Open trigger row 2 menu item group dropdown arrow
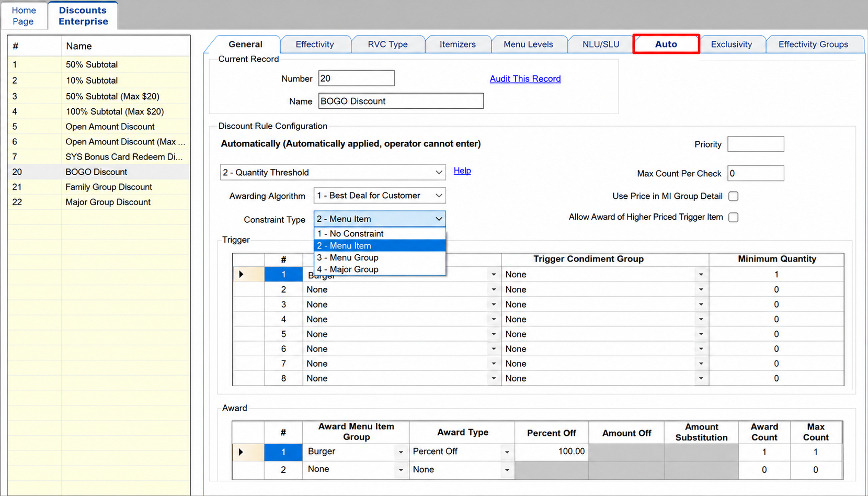The image size is (868, 496). click(x=494, y=289)
